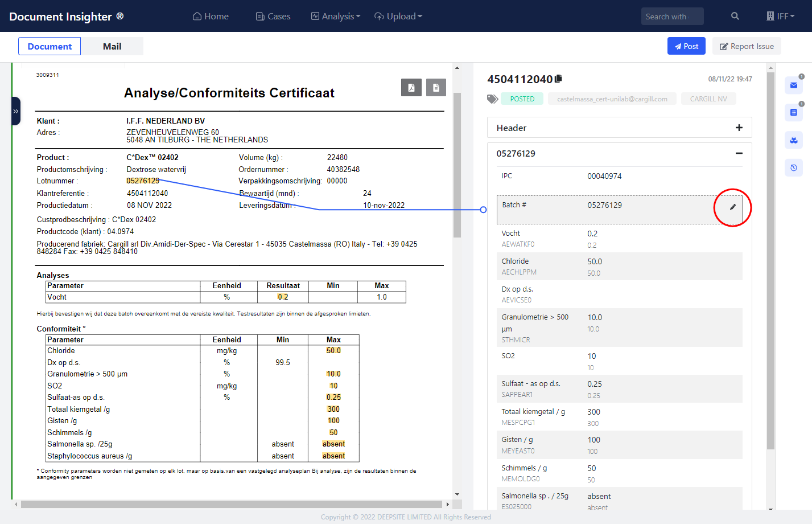This screenshot has height=524, width=812.
Task: Open the IFF account dropdown
Action: pyautogui.click(x=781, y=17)
